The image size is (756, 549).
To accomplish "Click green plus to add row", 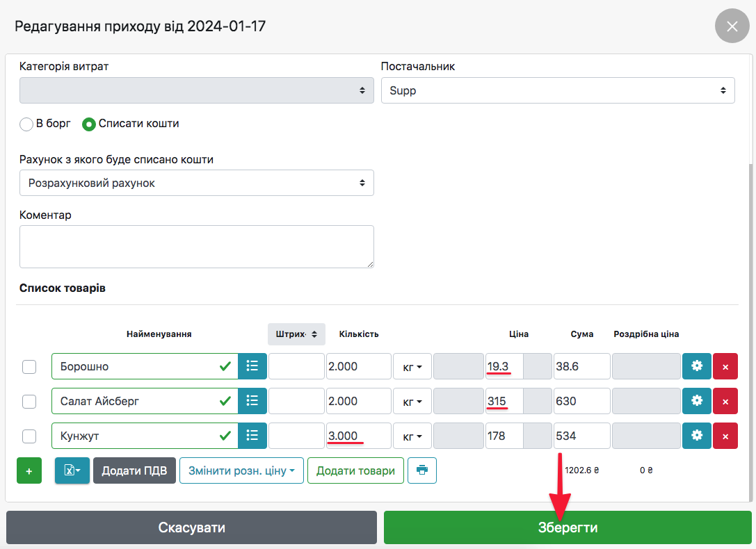I will coord(29,470).
